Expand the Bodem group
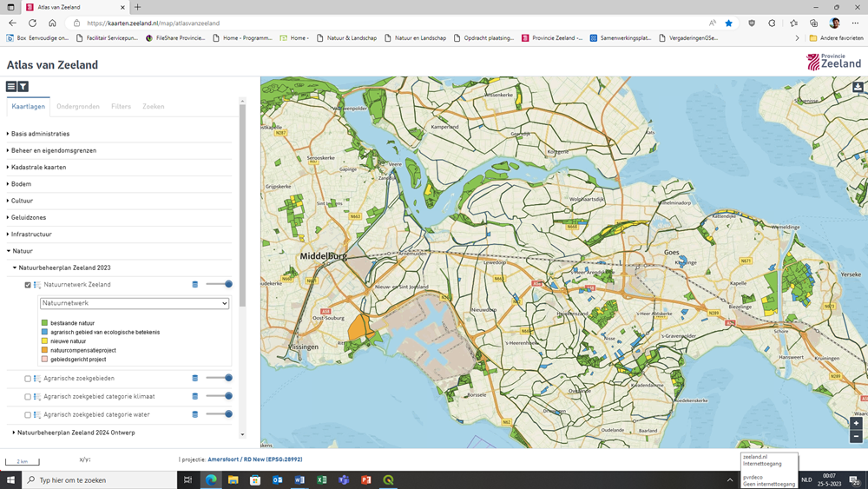 coord(21,184)
